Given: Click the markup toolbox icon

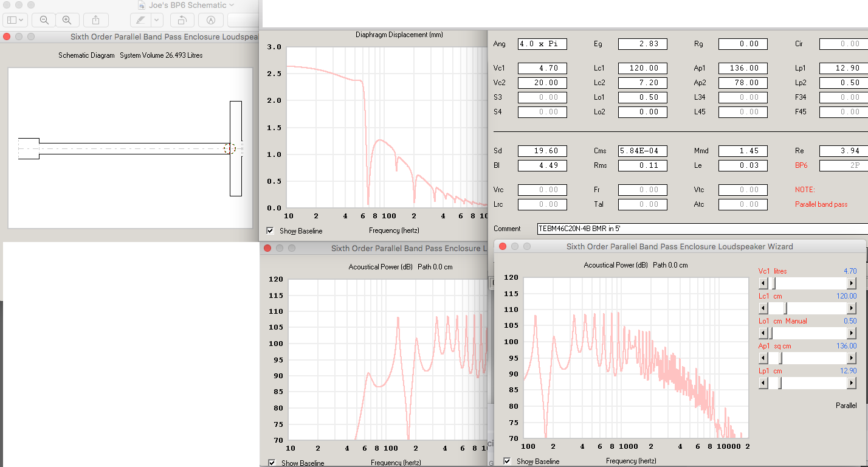Looking at the screenshot, I should [x=211, y=19].
